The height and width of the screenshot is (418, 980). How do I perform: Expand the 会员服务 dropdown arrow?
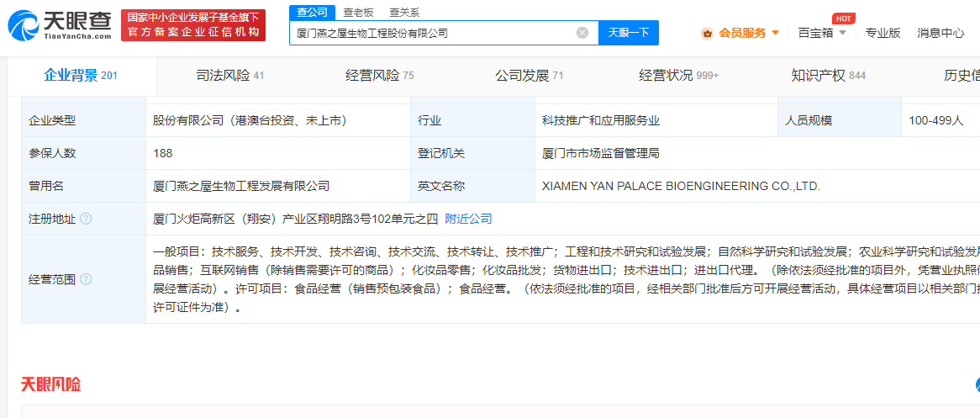click(775, 33)
